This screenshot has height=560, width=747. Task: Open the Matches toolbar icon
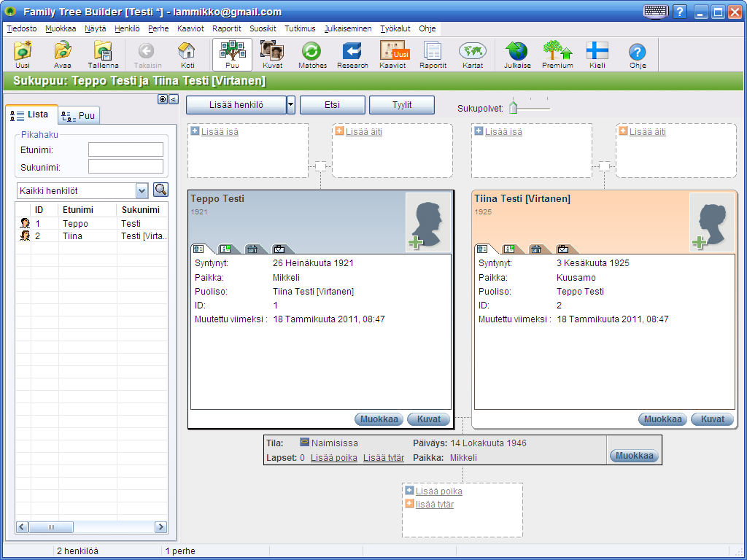[x=312, y=55]
